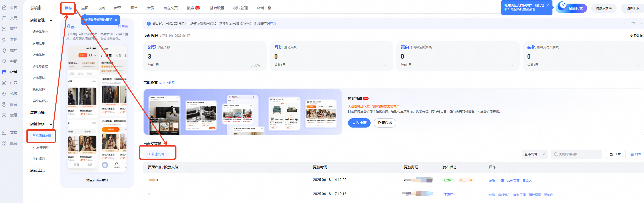Focus the 搜索页面名称 search field
The image size is (644, 203).
pos(576,154)
